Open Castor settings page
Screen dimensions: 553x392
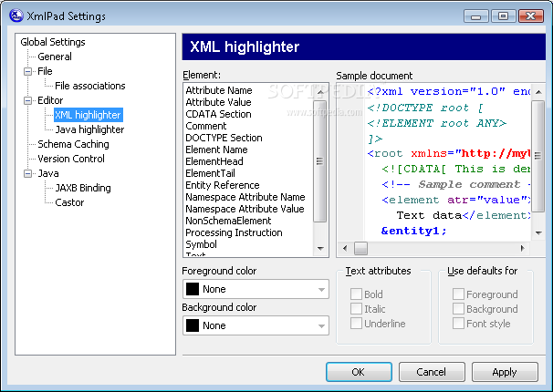[69, 202]
